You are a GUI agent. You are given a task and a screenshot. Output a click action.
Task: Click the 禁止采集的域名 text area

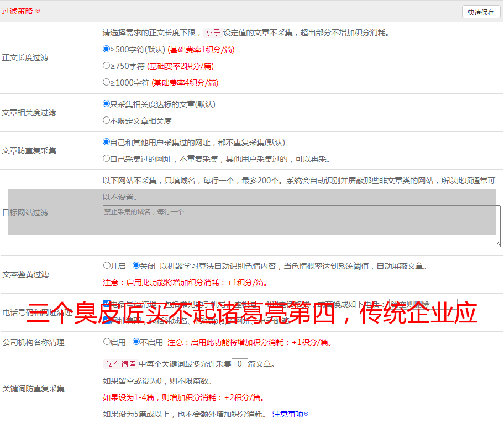tap(301, 226)
